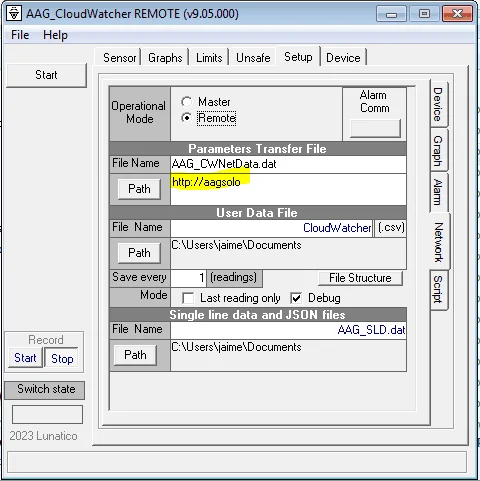Viewport: 480px width, 481px height.
Task: Open the File Structure button
Action: [360, 278]
